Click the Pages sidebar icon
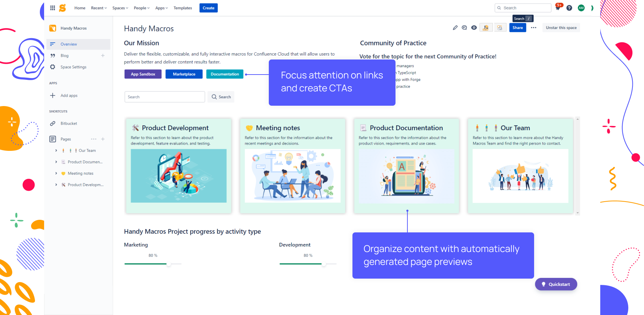Viewport: 644px width, 315px height. click(x=52, y=139)
